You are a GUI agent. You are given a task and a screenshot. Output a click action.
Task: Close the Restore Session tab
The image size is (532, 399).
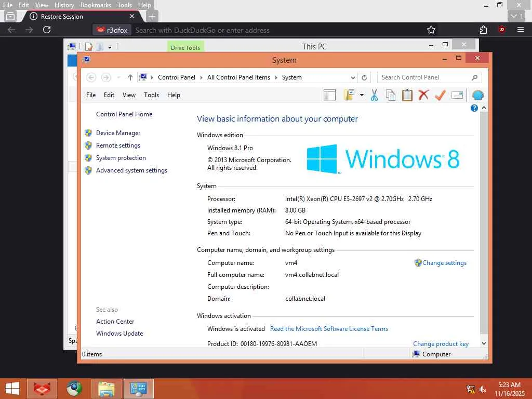[x=132, y=16]
